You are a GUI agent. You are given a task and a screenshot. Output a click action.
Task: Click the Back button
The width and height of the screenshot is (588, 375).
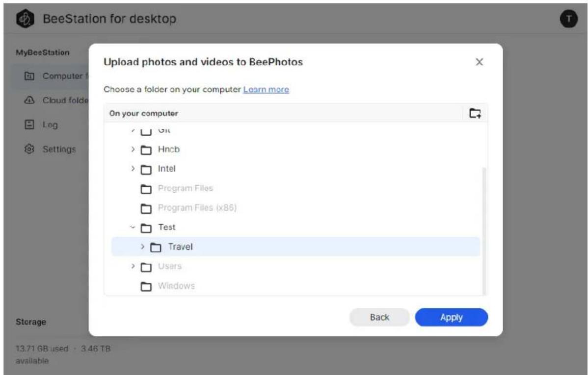coord(379,317)
